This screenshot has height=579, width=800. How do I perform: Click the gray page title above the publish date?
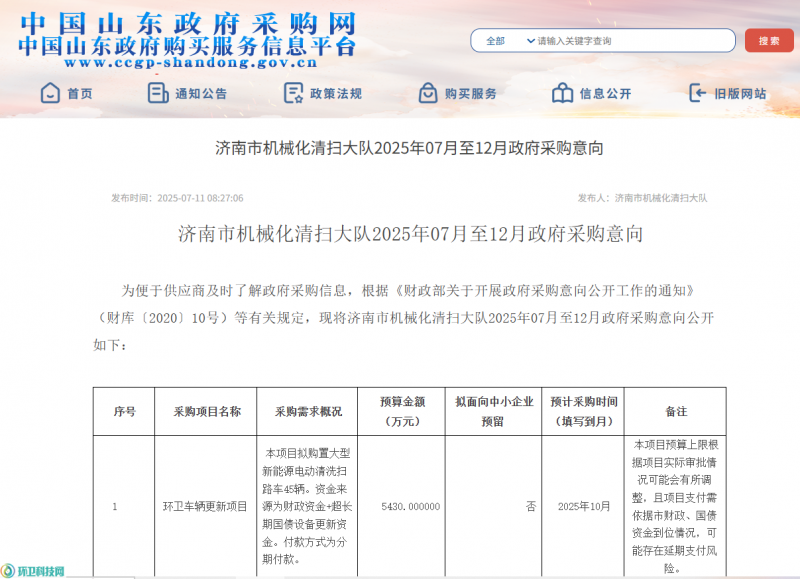tap(409, 148)
